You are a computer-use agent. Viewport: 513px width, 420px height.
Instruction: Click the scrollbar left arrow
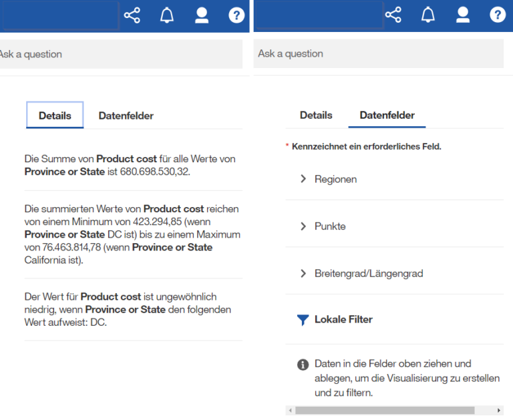290,410
